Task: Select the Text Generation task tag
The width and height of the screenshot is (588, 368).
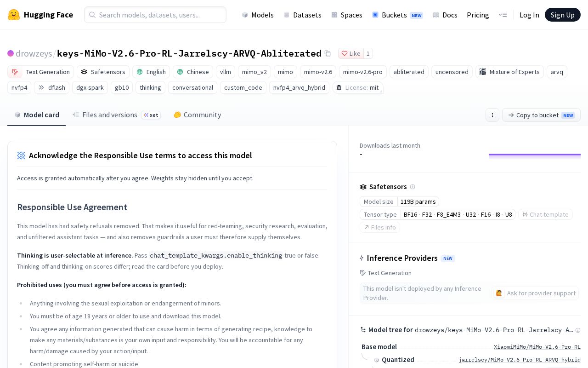Action: [41, 72]
